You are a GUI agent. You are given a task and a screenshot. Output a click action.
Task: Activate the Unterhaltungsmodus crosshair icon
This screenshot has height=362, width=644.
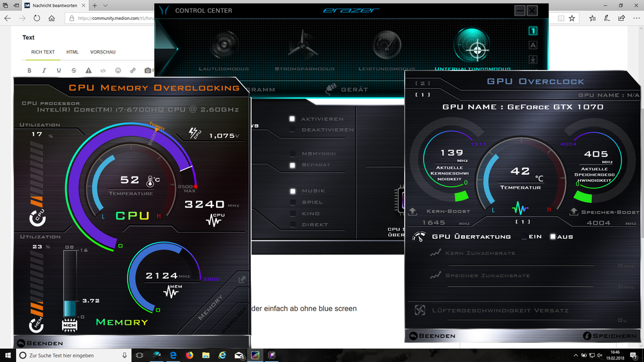pyautogui.click(x=476, y=44)
